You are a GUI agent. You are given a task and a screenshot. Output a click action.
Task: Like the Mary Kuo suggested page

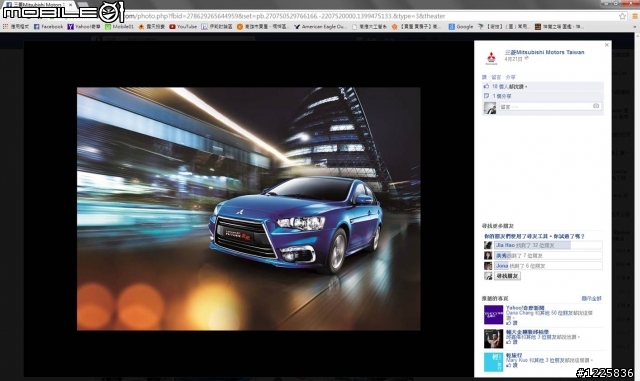512,365
